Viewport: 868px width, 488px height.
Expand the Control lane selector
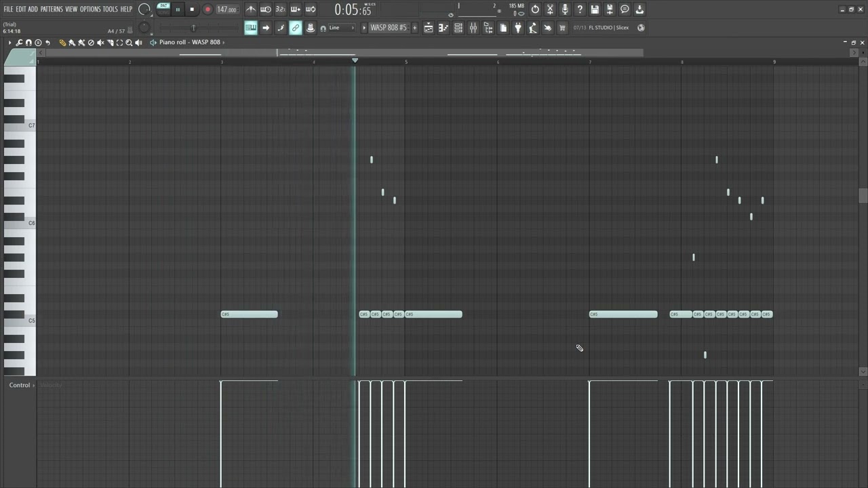tap(20, 385)
